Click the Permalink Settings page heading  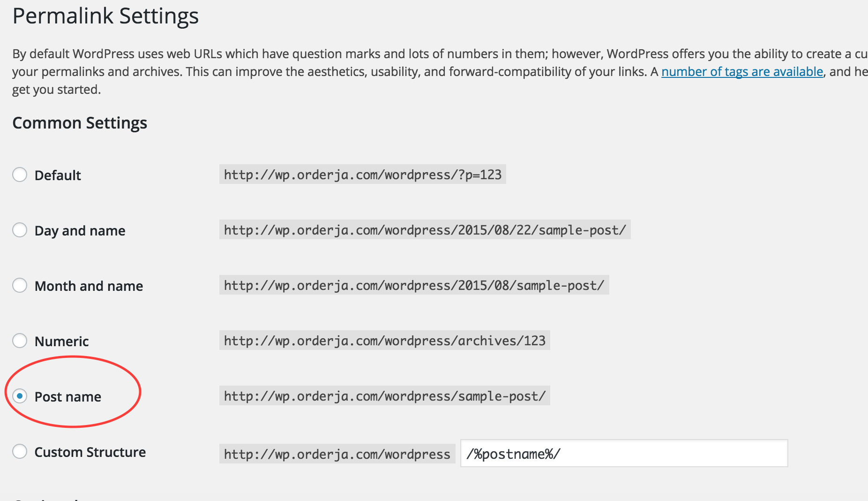point(105,16)
